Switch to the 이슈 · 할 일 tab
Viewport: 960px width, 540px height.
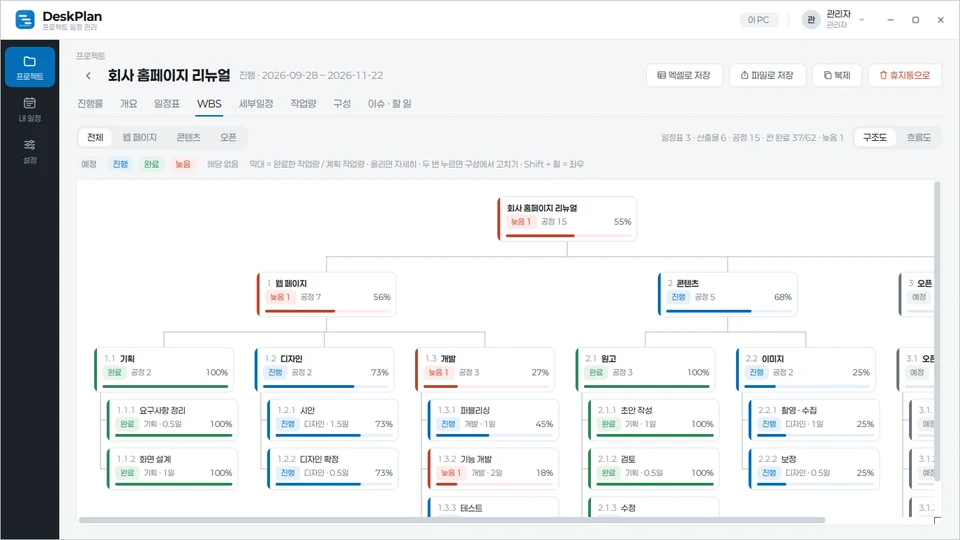click(x=389, y=103)
